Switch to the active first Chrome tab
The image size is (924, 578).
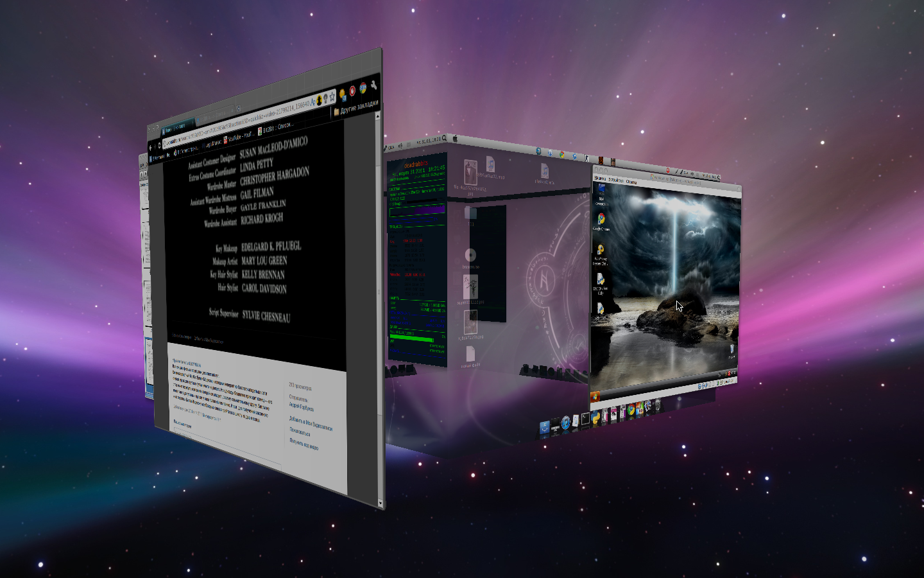(176, 127)
